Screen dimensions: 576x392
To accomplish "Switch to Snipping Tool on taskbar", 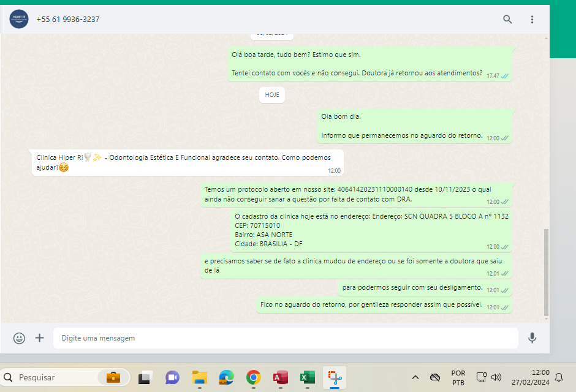I will pos(335,377).
